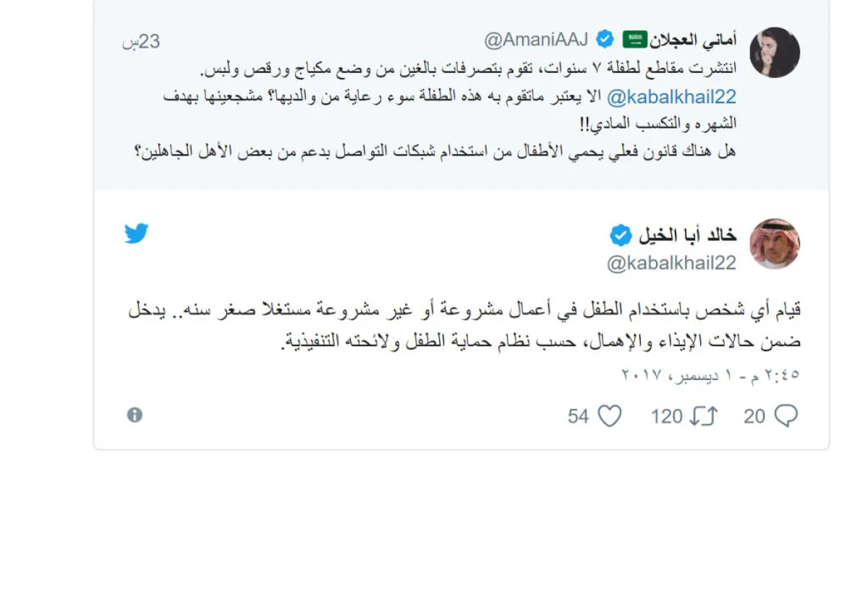Open the @AmaniAAJ handle link
868x597 pixels.
(537, 40)
